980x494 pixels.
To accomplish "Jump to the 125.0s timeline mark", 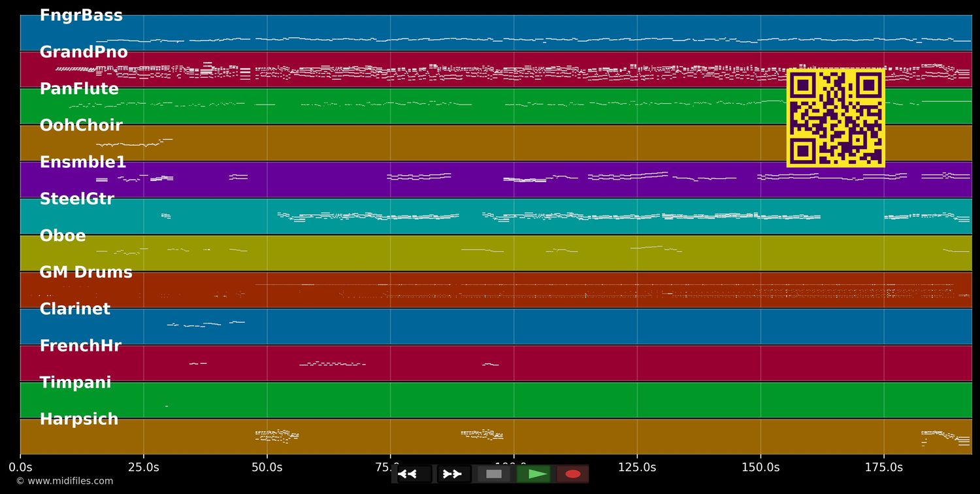I will click(x=637, y=467).
